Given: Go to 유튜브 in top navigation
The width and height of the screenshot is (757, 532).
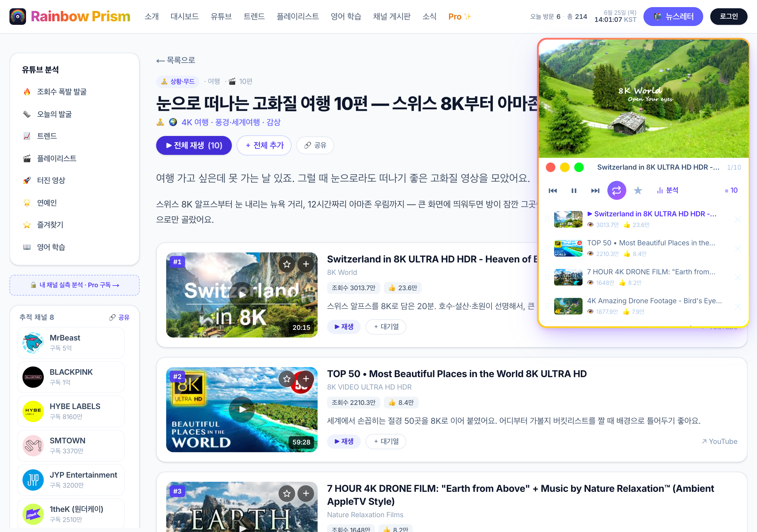Looking at the screenshot, I should pos(221,17).
